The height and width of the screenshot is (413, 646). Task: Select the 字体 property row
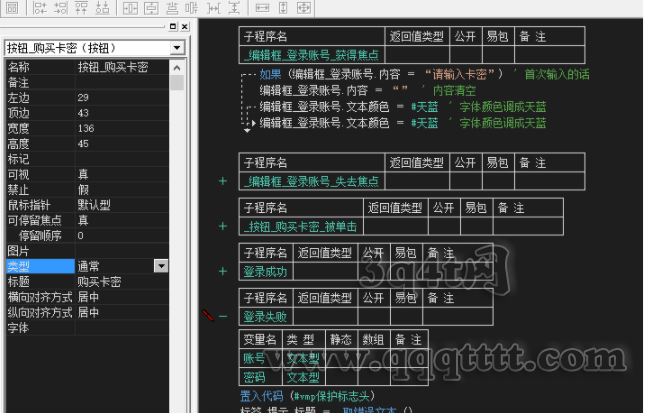pyautogui.click(x=87, y=328)
